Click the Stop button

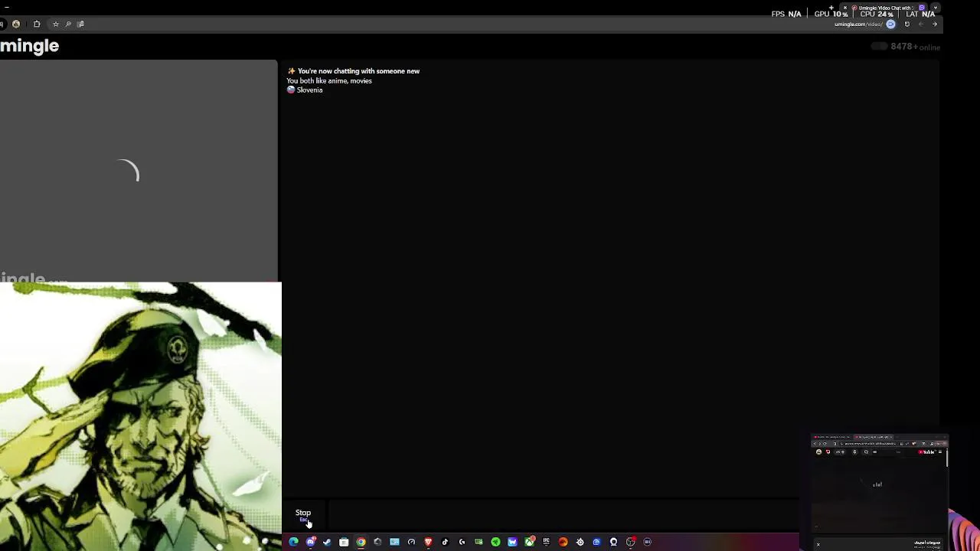pos(303,515)
